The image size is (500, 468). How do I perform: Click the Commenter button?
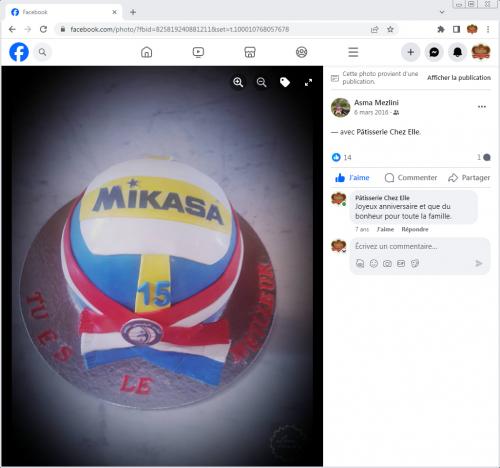pyautogui.click(x=411, y=178)
